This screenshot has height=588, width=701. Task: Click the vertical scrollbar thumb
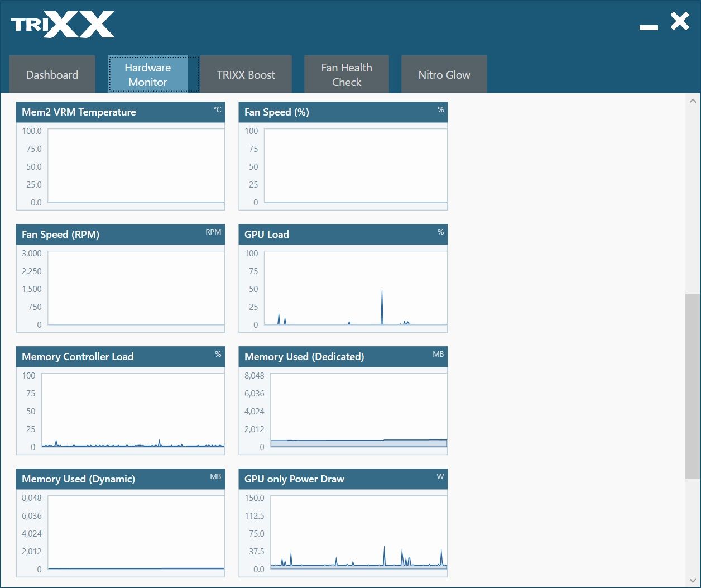pyautogui.click(x=693, y=386)
